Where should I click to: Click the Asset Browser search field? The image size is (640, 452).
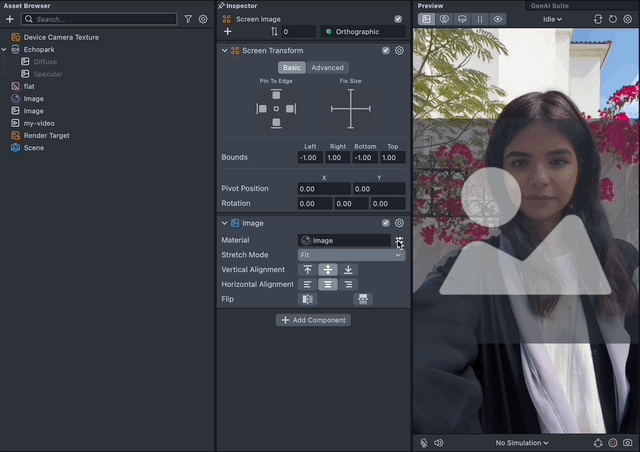[100, 19]
